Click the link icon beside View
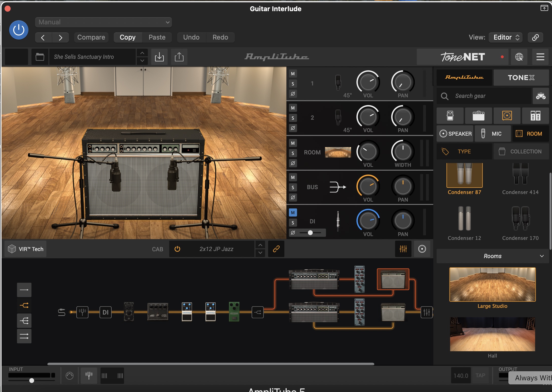This screenshot has height=392, width=552. click(x=535, y=37)
